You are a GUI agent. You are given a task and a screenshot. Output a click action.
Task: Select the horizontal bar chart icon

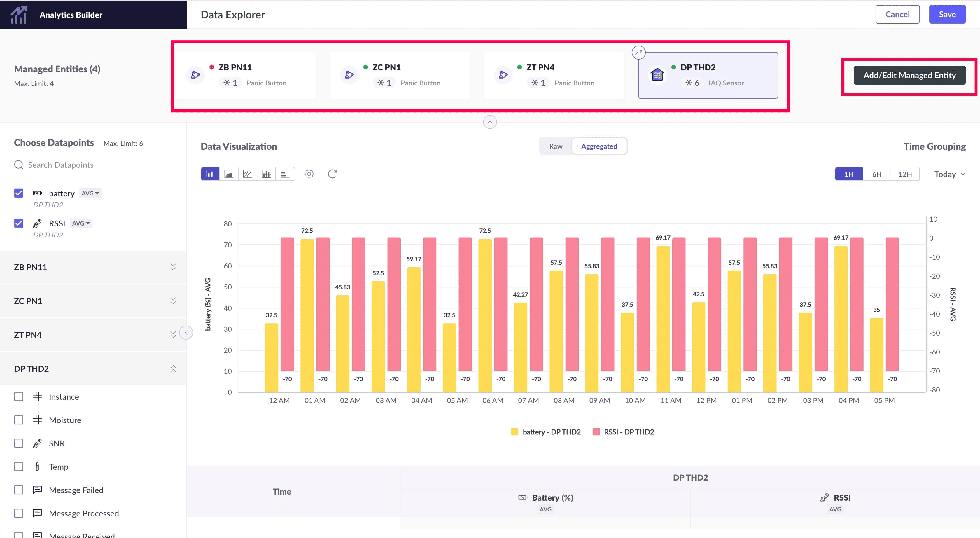[x=285, y=174]
